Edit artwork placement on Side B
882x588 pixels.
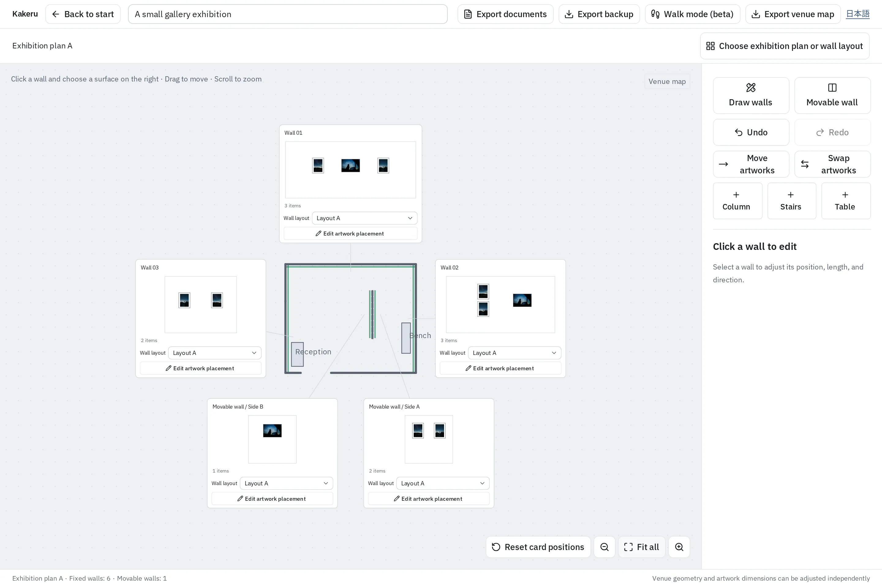[272, 499]
